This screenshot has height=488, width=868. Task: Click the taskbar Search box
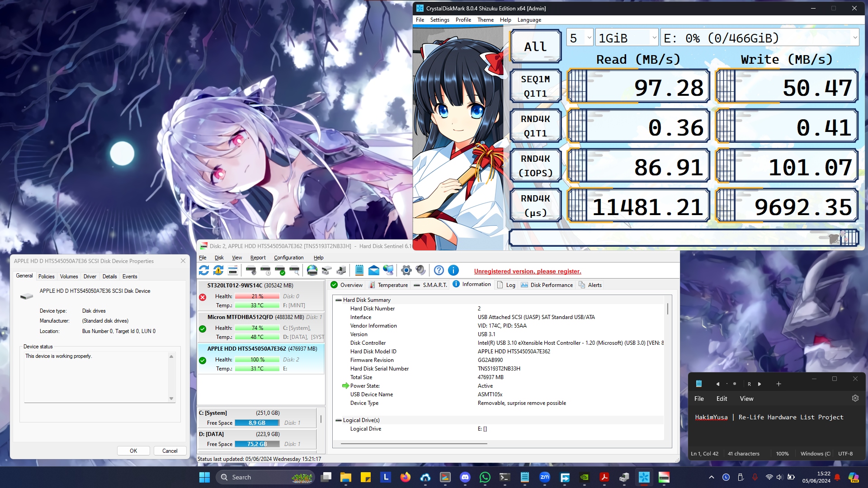[265, 477]
